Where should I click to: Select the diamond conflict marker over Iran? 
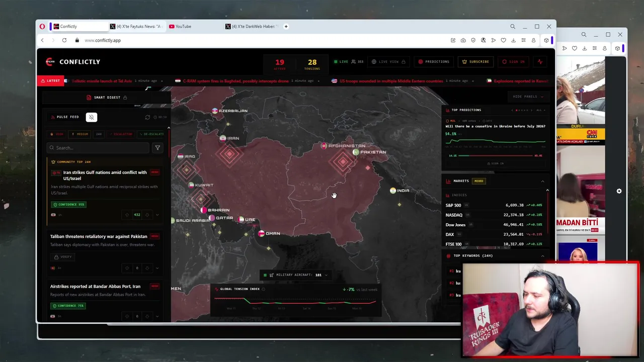click(x=229, y=154)
